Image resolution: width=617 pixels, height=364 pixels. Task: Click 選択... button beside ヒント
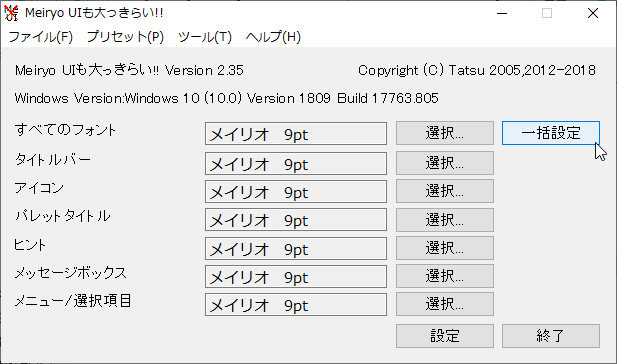445,248
